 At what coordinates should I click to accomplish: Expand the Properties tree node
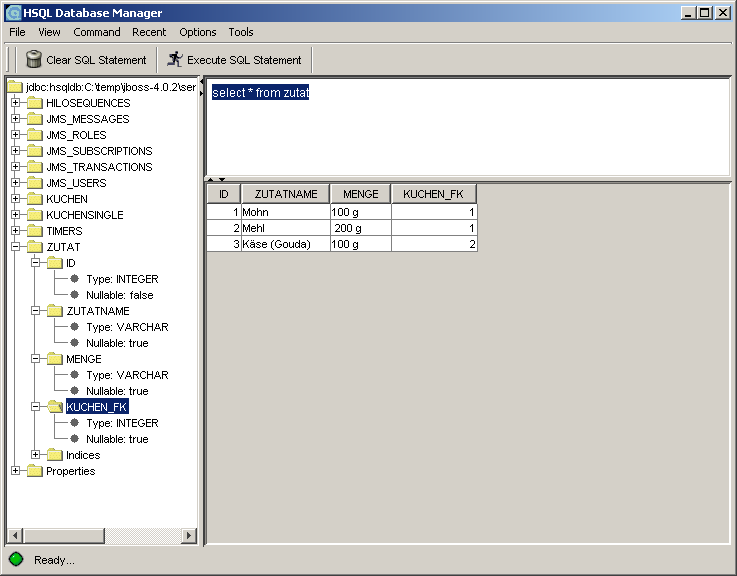[16, 470]
